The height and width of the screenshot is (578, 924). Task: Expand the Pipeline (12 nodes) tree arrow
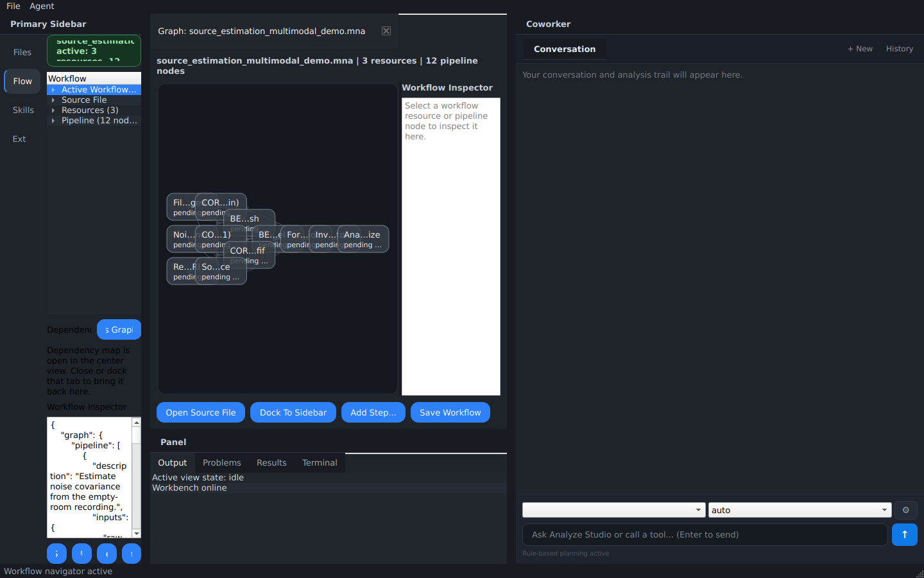53,121
